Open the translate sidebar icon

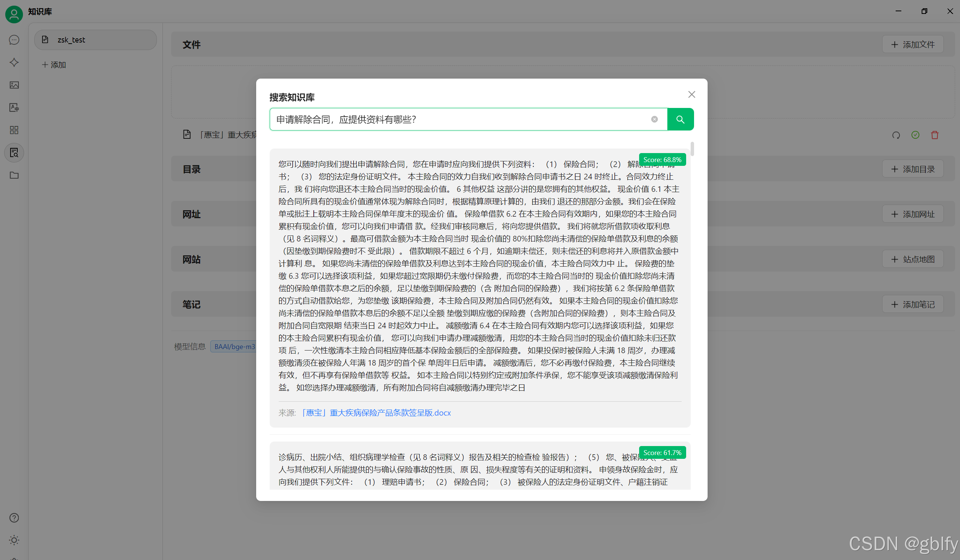[14, 108]
